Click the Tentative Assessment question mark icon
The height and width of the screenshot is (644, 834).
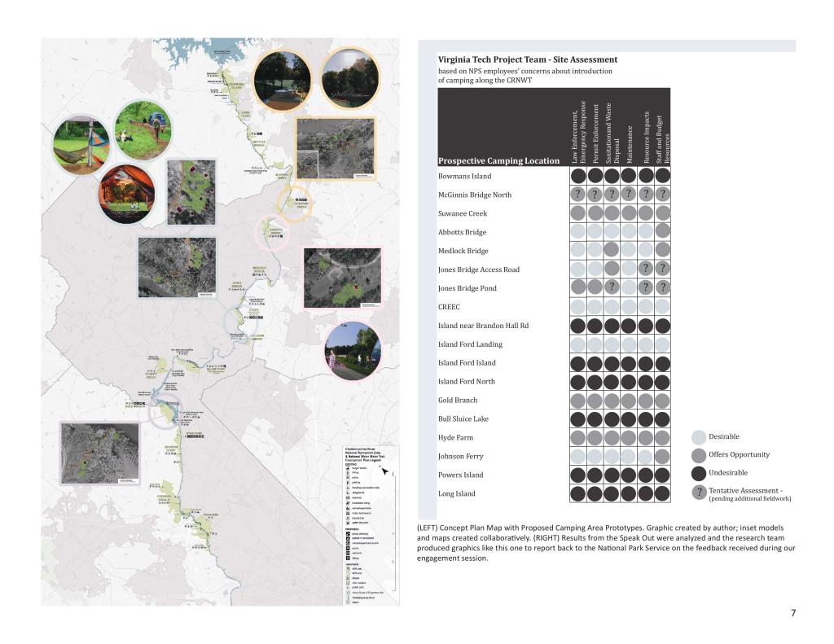coord(699,493)
